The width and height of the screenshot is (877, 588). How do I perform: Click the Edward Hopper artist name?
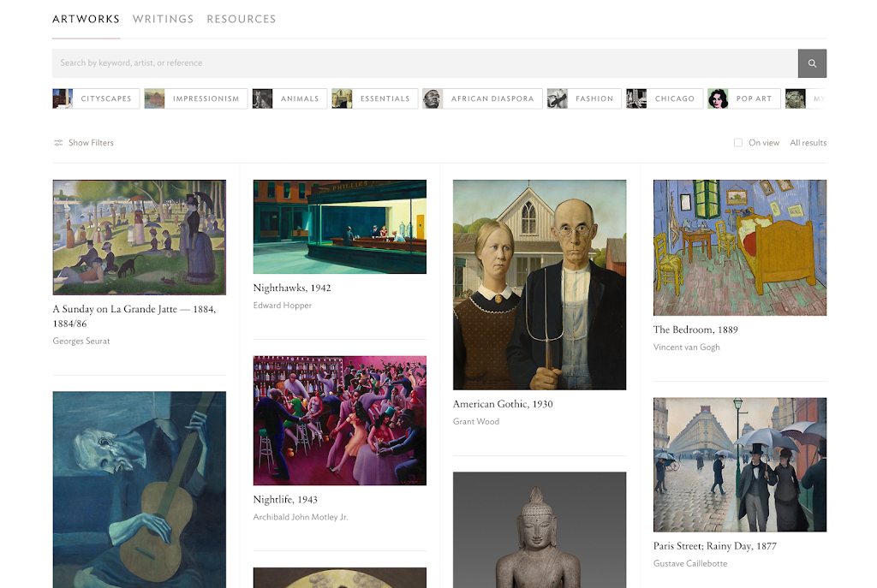(283, 306)
